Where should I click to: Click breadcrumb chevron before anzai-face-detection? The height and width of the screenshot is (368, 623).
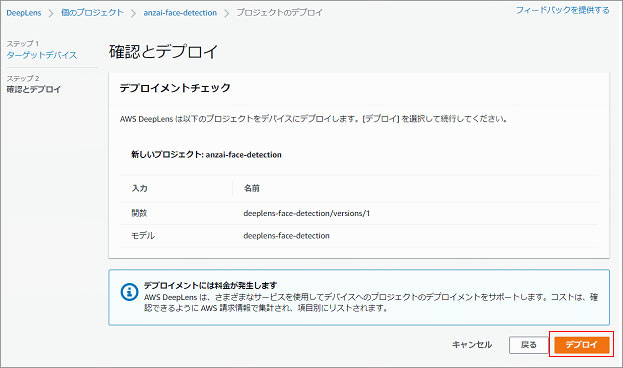(x=134, y=13)
